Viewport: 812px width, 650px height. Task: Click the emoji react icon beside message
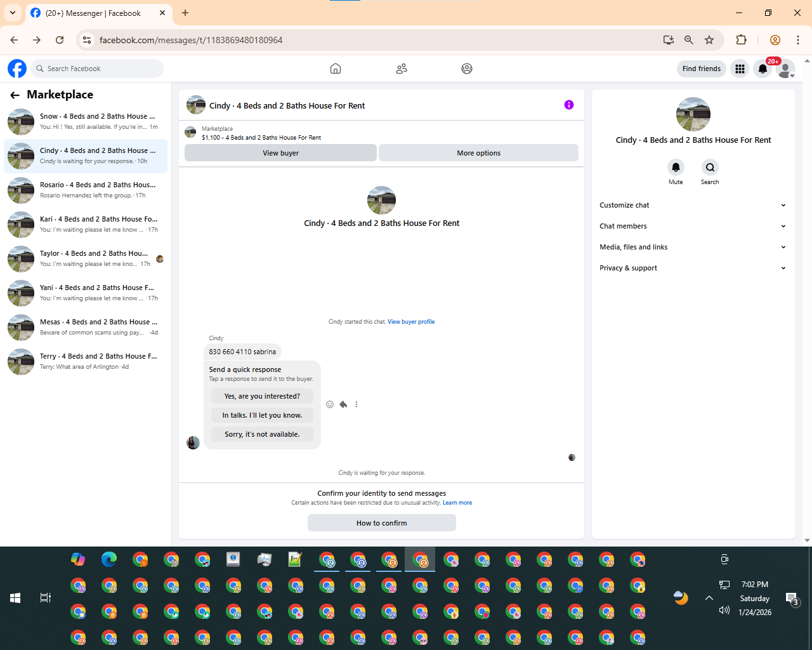pyautogui.click(x=330, y=404)
